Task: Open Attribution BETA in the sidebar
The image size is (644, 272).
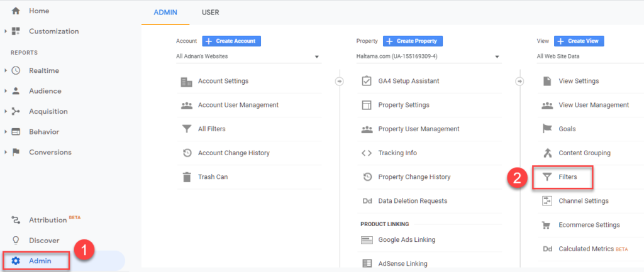Action: pyautogui.click(x=55, y=219)
